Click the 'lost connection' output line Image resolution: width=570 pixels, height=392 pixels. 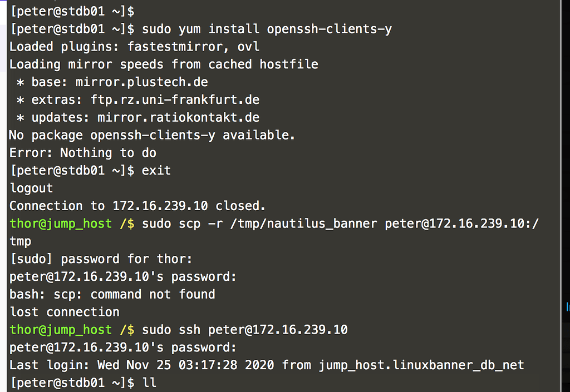(x=65, y=312)
